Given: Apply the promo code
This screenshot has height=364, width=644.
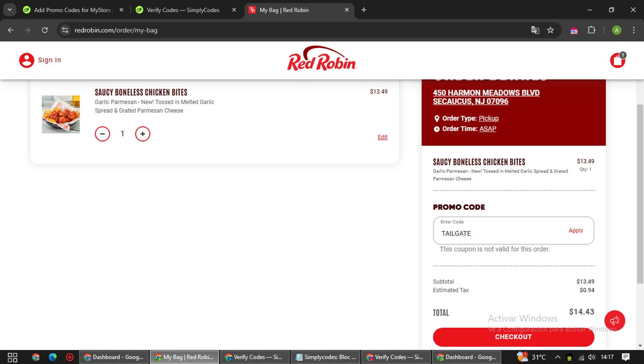Looking at the screenshot, I should pos(576,230).
